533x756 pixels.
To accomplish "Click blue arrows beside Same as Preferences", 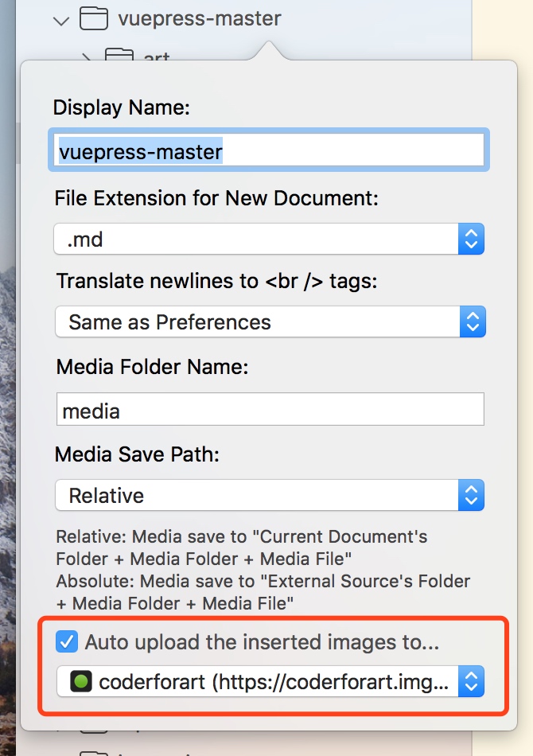I will click(471, 322).
